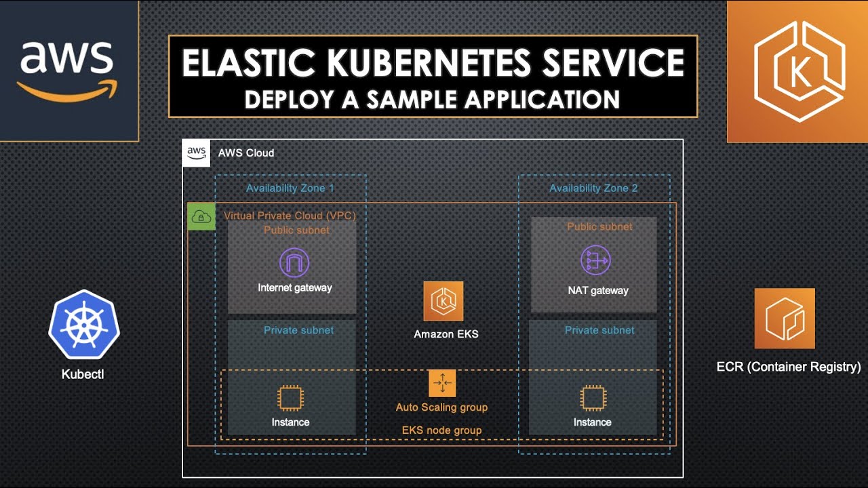Select the Auto Scaling group icon
Image resolution: width=868 pixels, height=488 pixels.
(x=442, y=384)
